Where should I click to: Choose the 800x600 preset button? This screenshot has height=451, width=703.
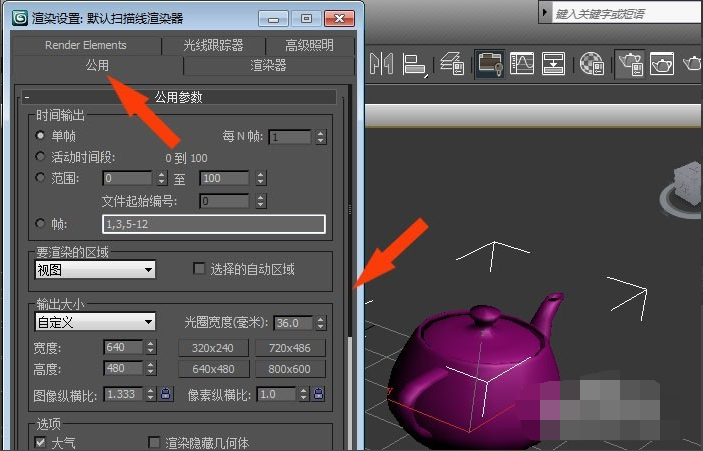coord(290,369)
